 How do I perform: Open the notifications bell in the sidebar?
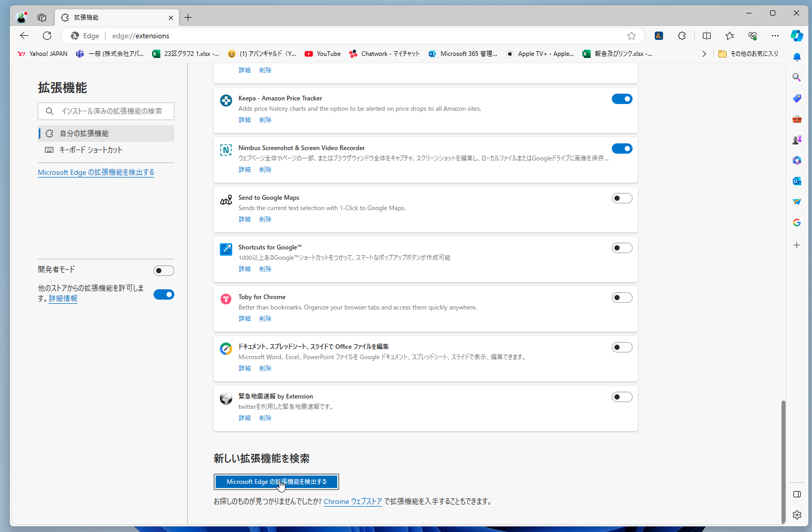point(797,57)
